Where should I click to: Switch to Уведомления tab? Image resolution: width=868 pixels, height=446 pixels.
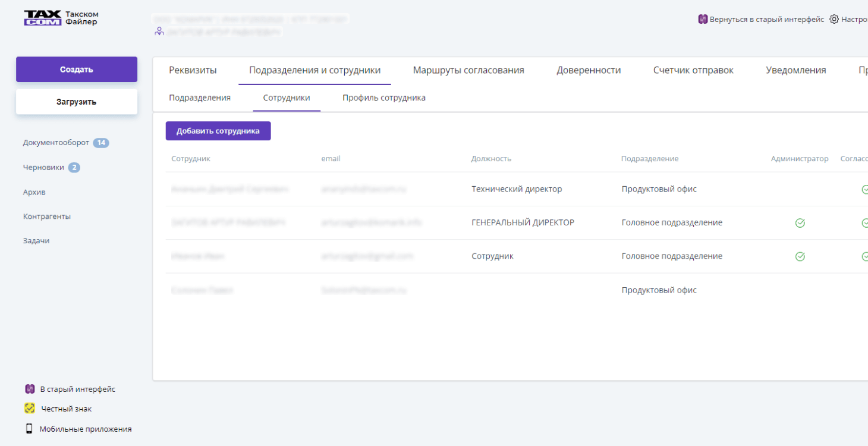pyautogui.click(x=796, y=70)
